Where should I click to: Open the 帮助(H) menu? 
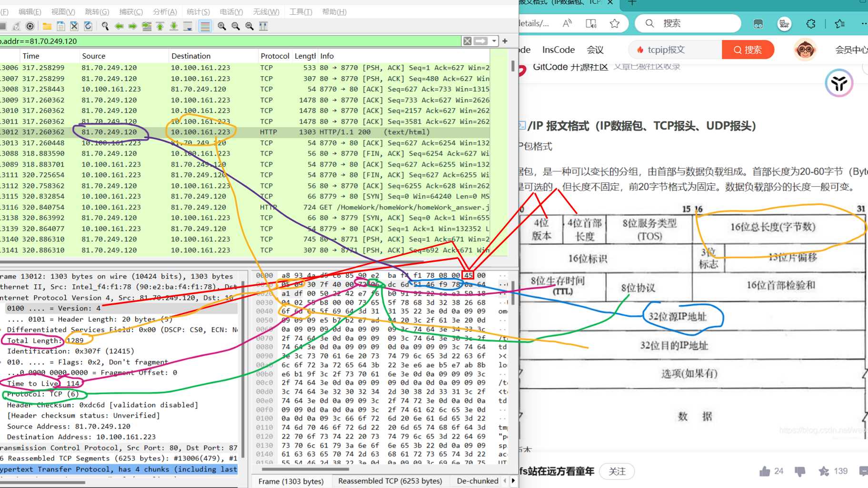click(334, 12)
